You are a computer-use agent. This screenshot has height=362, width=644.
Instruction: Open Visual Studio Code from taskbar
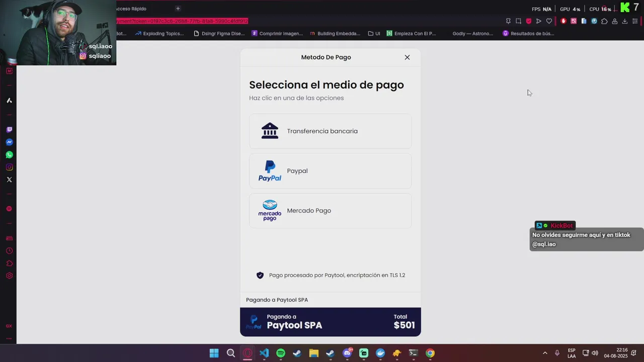point(264,353)
